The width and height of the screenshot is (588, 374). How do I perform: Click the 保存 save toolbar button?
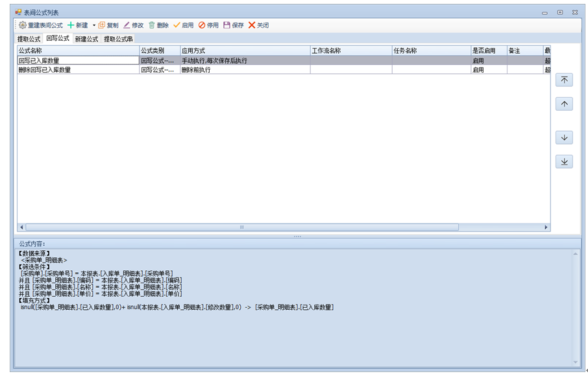234,25
